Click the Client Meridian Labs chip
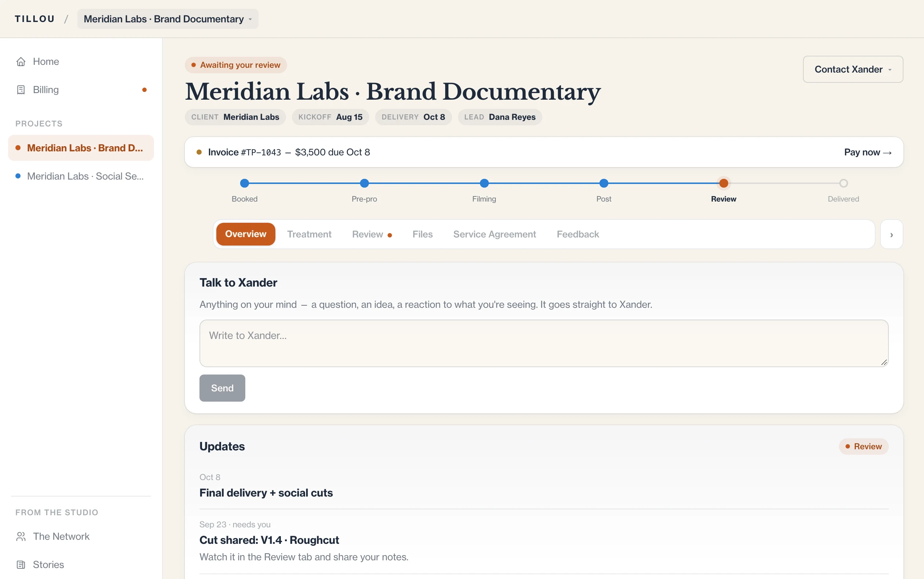The width and height of the screenshot is (924, 579). click(x=235, y=117)
